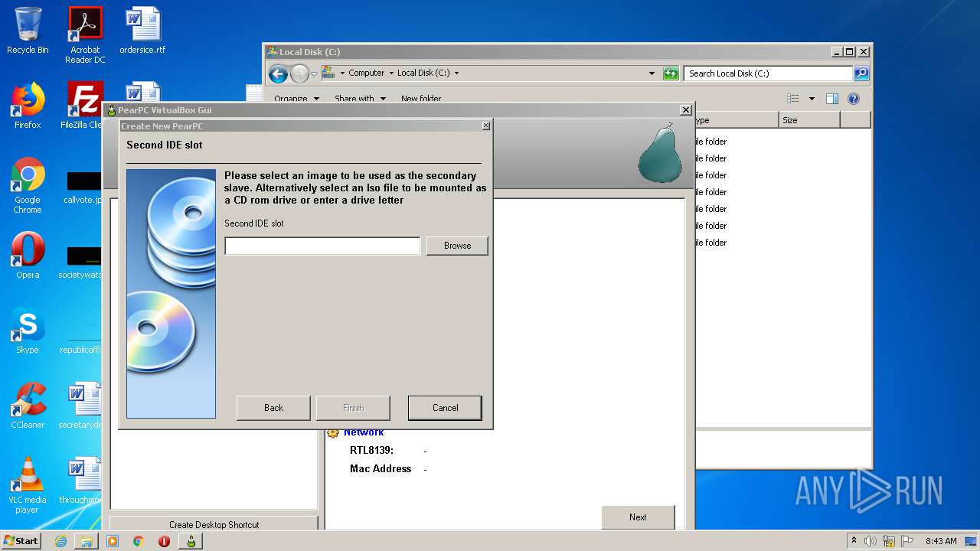Viewport: 980px width, 551px height.
Task: Click Explorer search magnifier icon
Action: [x=861, y=73]
